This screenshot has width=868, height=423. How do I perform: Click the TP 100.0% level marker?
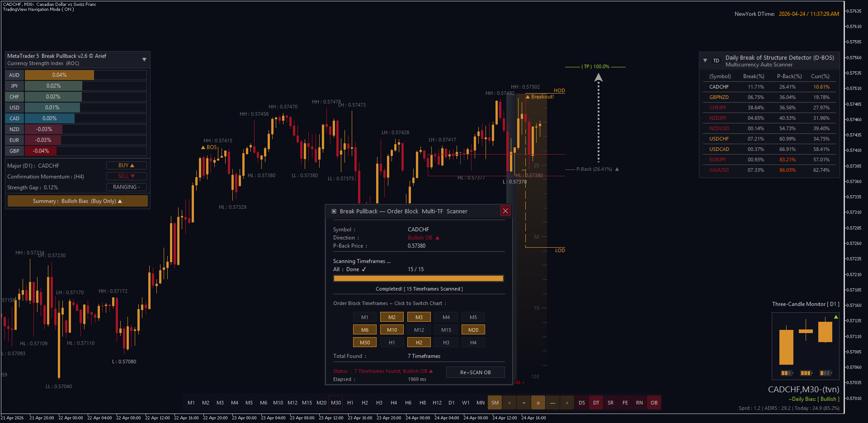[595, 66]
